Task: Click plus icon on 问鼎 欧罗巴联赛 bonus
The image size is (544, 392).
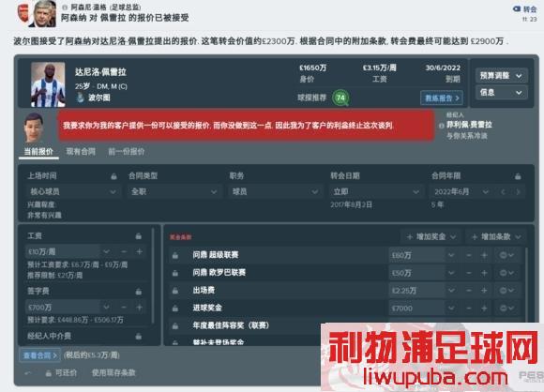Action: click(484, 273)
